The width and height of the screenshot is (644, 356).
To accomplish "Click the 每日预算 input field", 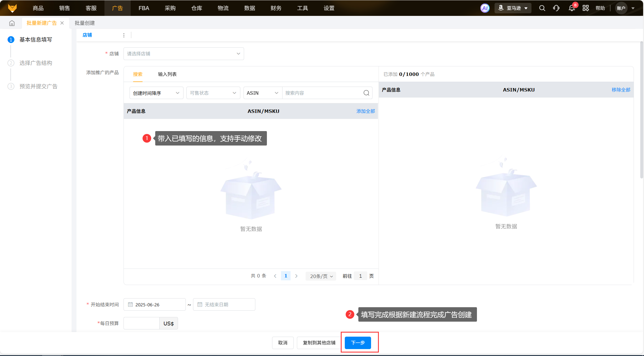I will 141,323.
